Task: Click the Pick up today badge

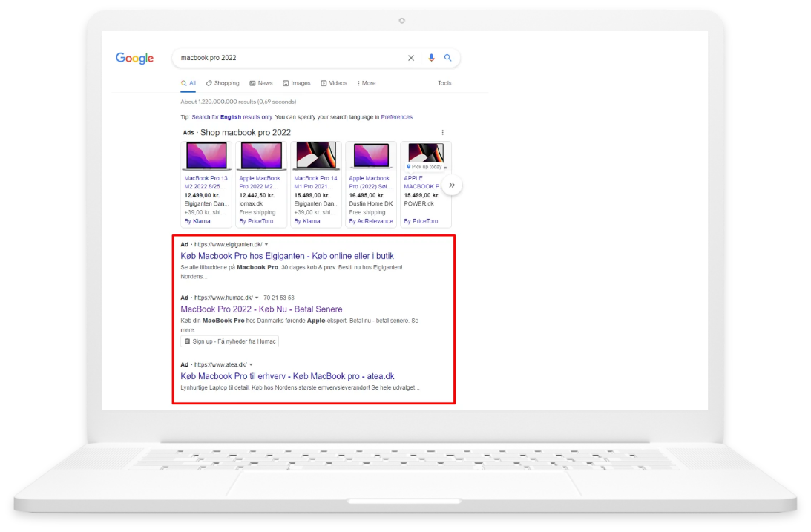Action: [x=426, y=167]
